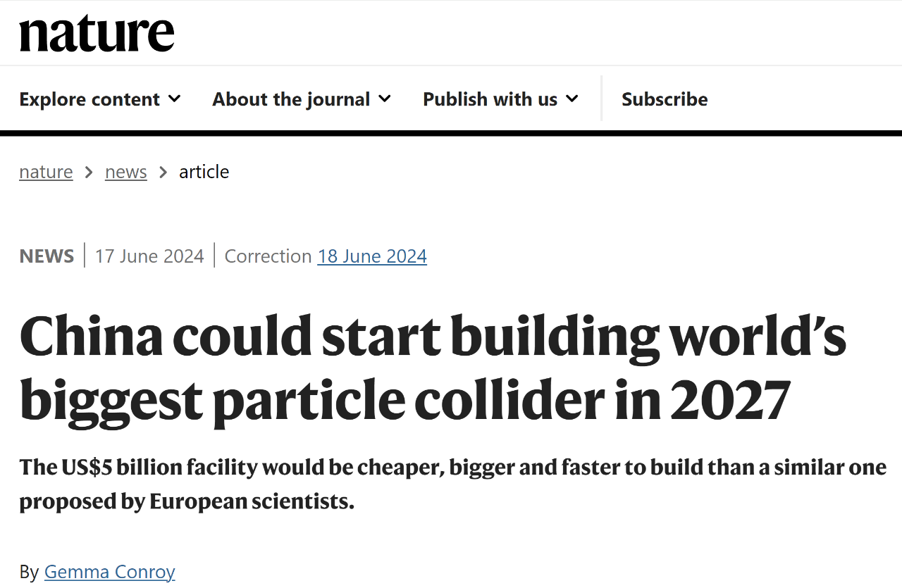The width and height of the screenshot is (902, 588).
Task: Click the nature logo at top
Action: pyautogui.click(x=97, y=34)
